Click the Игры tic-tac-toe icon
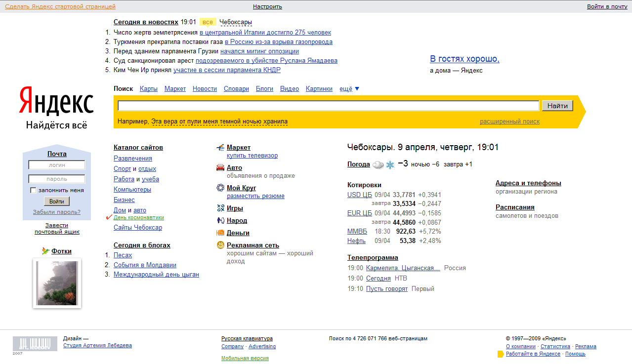This screenshot has width=632, height=364. (x=220, y=208)
